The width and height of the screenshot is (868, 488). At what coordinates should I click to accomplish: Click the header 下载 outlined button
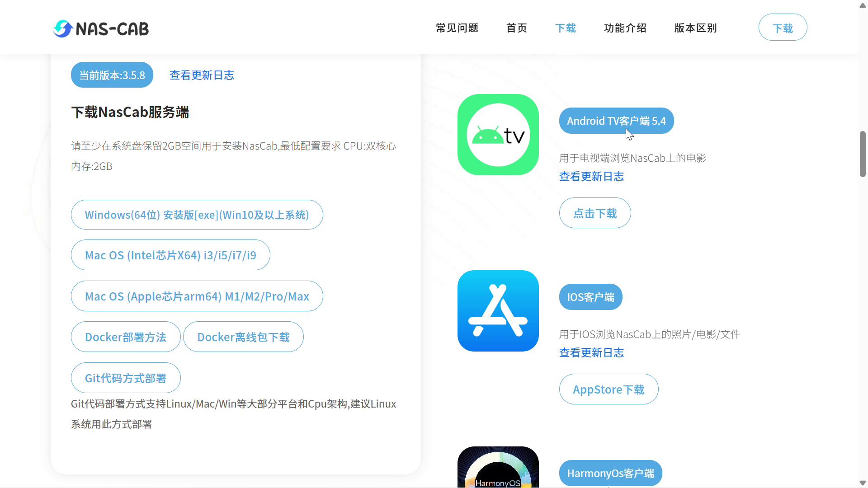tap(783, 28)
